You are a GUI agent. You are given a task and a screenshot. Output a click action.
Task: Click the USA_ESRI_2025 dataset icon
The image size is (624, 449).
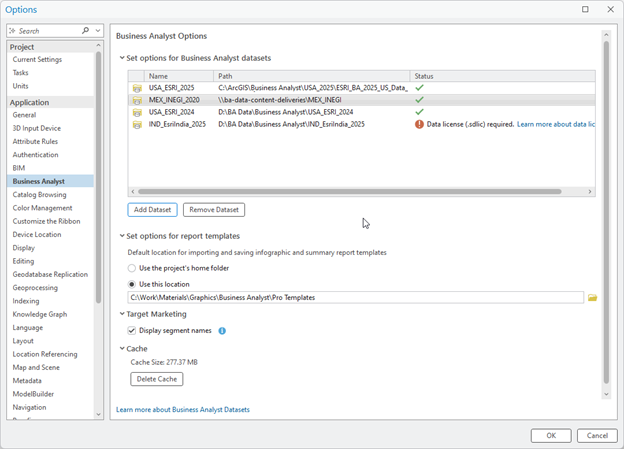coord(137,88)
